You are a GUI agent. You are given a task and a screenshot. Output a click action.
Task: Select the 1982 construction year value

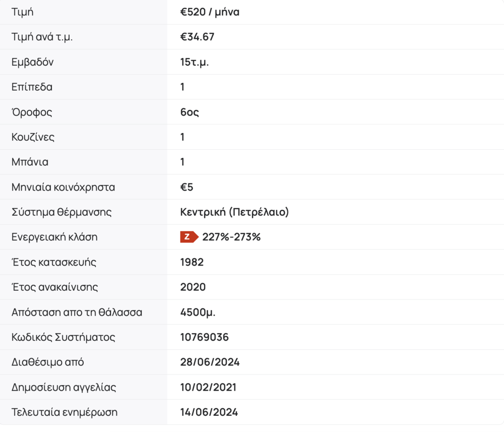click(192, 262)
